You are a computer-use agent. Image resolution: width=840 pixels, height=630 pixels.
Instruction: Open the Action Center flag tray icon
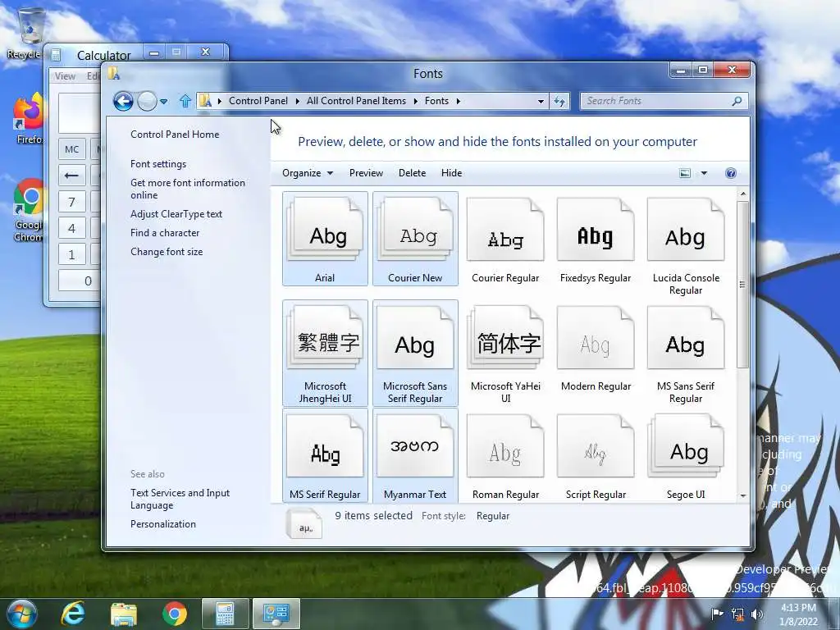coord(717,614)
